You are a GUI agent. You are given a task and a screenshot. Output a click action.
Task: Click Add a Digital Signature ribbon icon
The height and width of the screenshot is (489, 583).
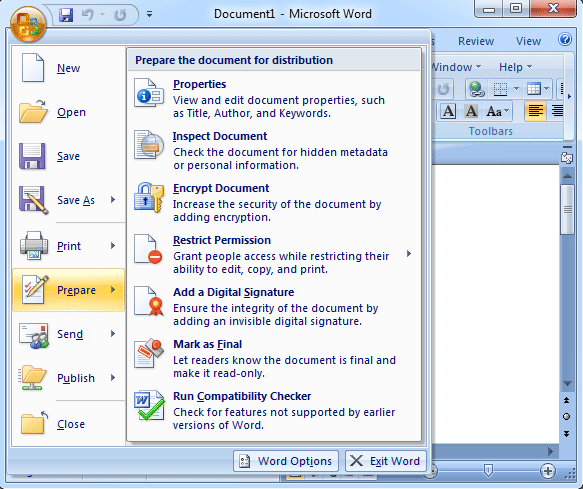[x=149, y=301]
